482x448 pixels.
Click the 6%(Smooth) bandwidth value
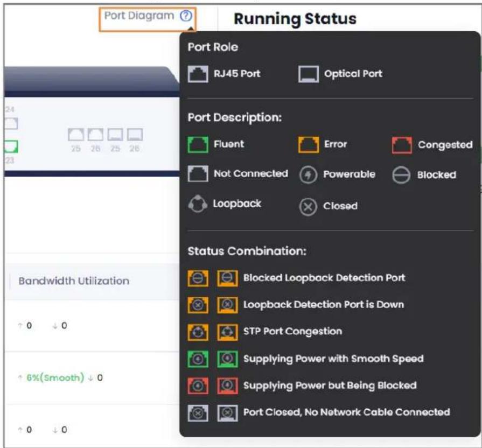coord(55,377)
